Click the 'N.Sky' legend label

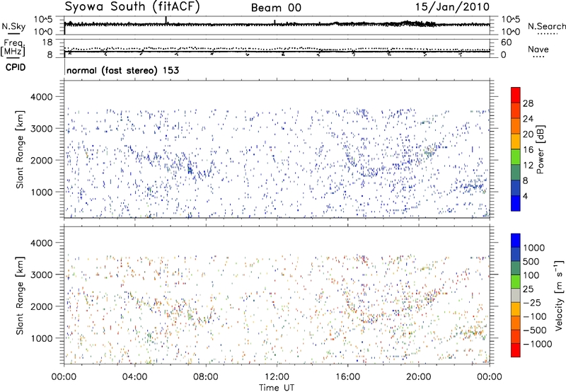13,26
